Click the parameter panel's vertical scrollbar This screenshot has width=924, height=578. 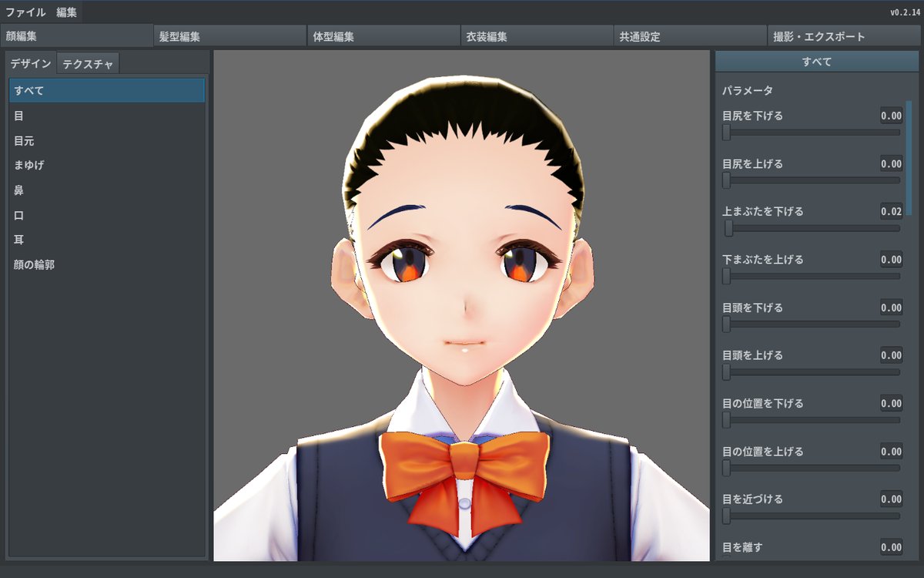(909, 154)
